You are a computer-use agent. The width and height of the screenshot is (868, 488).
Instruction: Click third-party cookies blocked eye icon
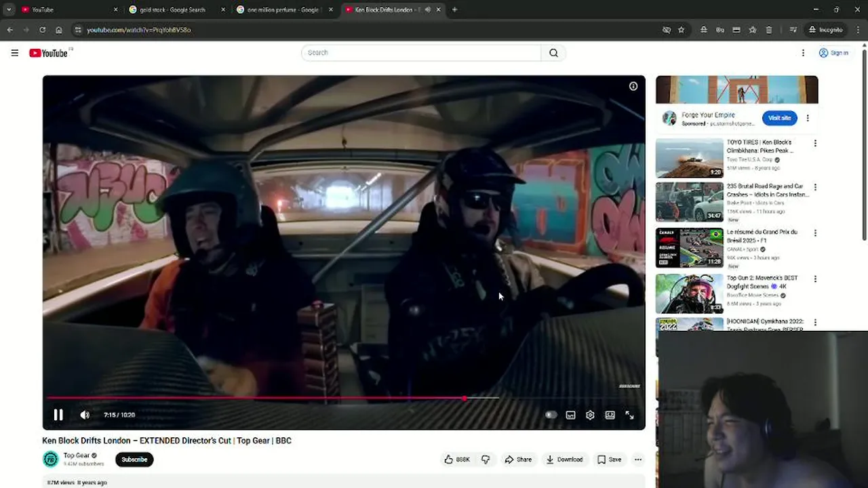coord(666,30)
